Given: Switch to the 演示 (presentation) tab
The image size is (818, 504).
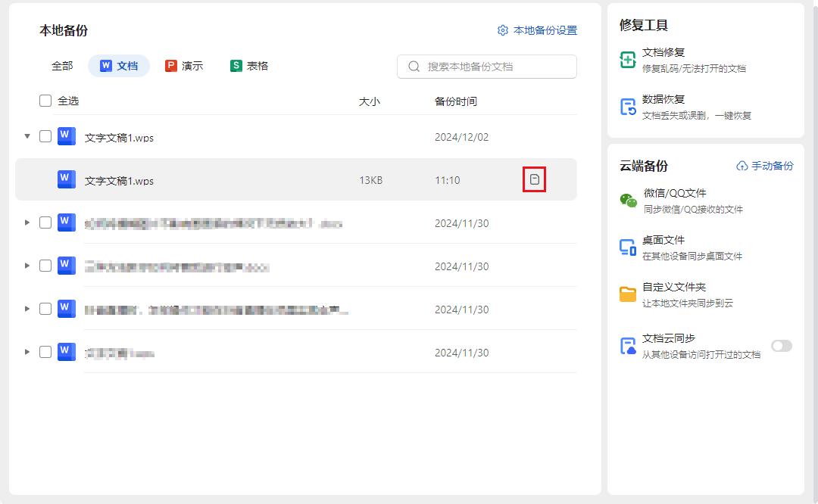Looking at the screenshot, I should [x=184, y=66].
